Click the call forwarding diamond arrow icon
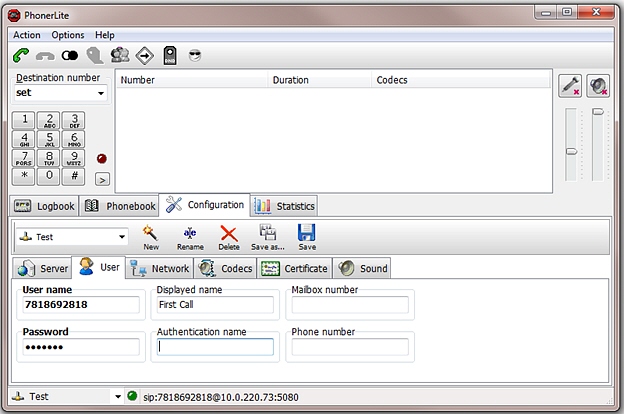Viewport: 624px width, 414px height. tap(145, 56)
